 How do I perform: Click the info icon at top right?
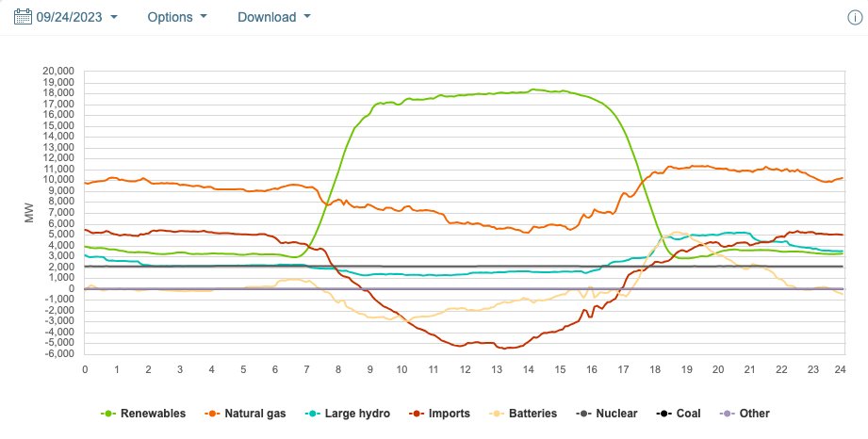point(855,17)
